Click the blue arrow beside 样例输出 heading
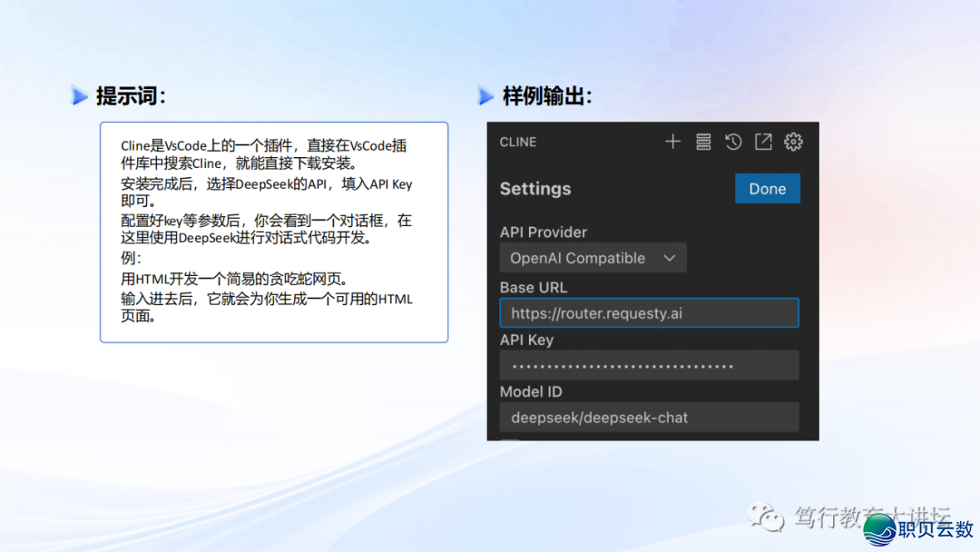Image resolution: width=980 pixels, height=552 pixels. coord(486,96)
